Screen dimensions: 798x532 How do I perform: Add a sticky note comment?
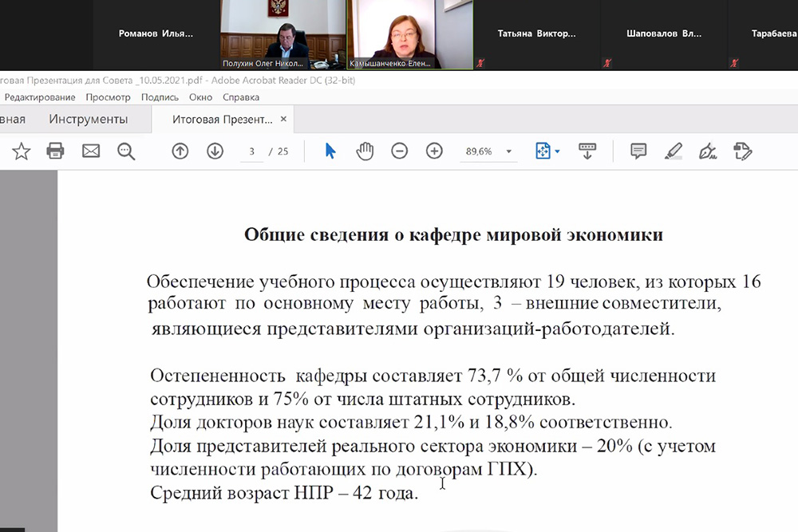pyautogui.click(x=638, y=151)
